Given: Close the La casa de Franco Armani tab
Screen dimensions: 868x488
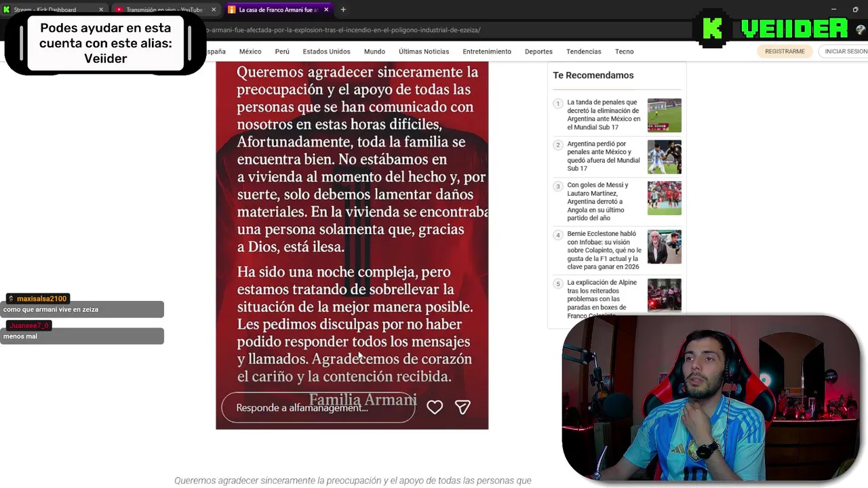Looking at the screenshot, I should (x=326, y=9).
